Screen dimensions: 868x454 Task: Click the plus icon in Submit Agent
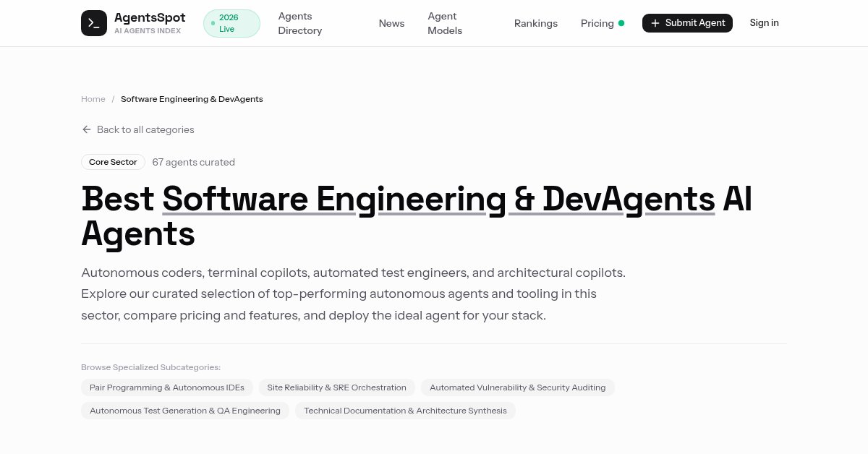pyautogui.click(x=655, y=23)
